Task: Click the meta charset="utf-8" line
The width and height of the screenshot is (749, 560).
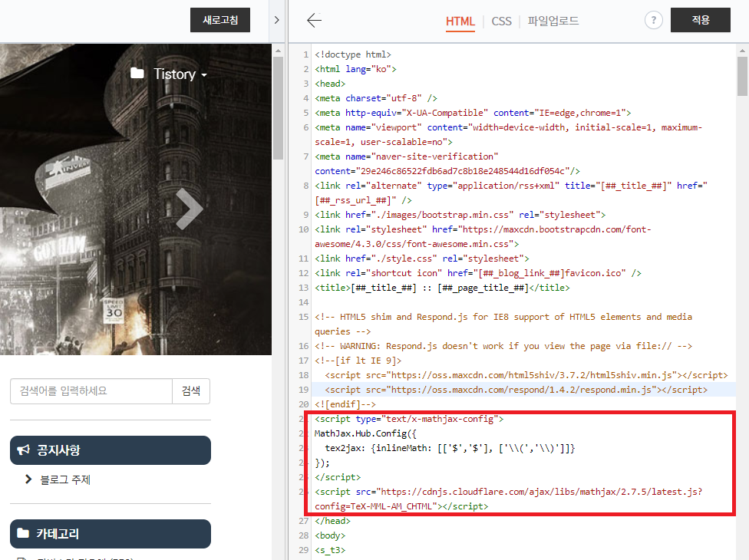Action: pyautogui.click(x=376, y=98)
